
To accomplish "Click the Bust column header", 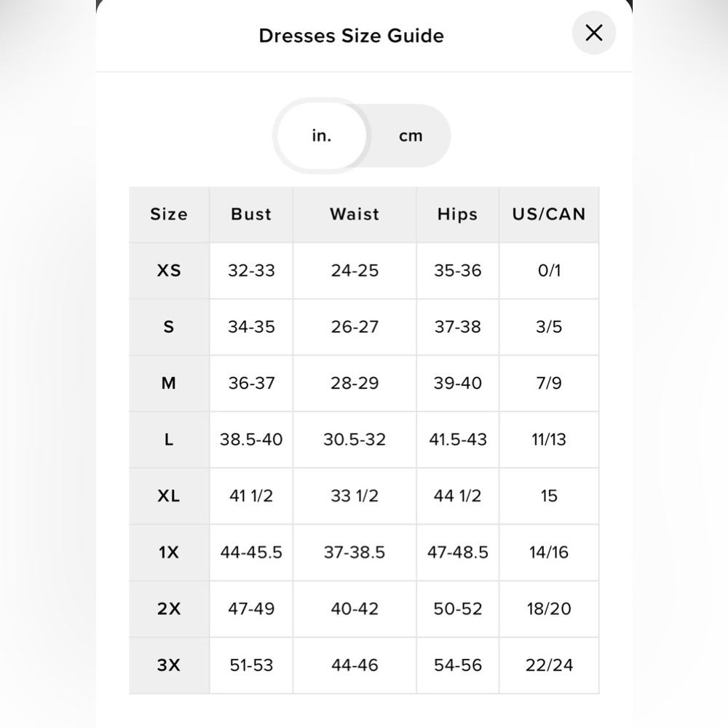I will (x=251, y=215).
